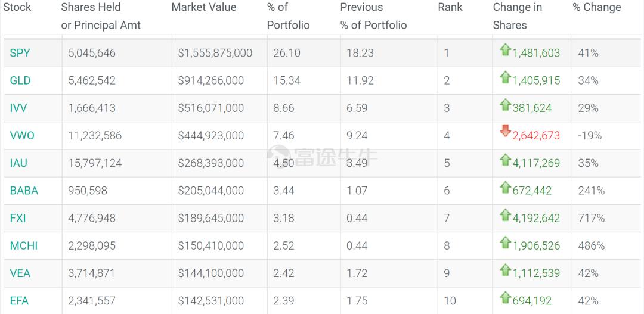Sort by the Rank column header

coord(450,7)
